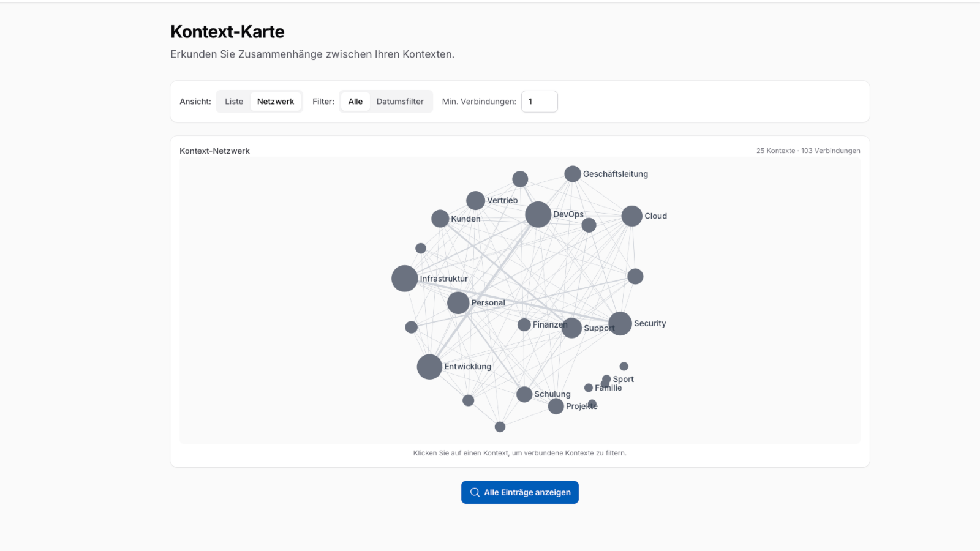Screen dimensions: 980x551
Task: Click the Cloud context node
Action: point(631,216)
